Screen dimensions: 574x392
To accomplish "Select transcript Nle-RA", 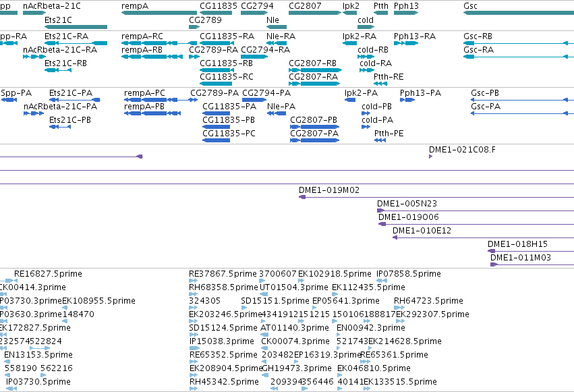I will pos(281,36).
